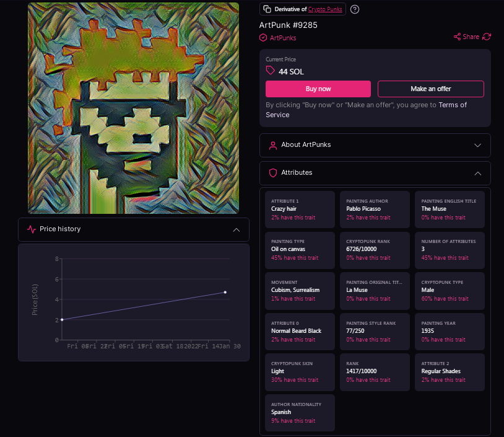504x437 pixels.
Task: Click the 44 SOL current price
Action: click(291, 72)
